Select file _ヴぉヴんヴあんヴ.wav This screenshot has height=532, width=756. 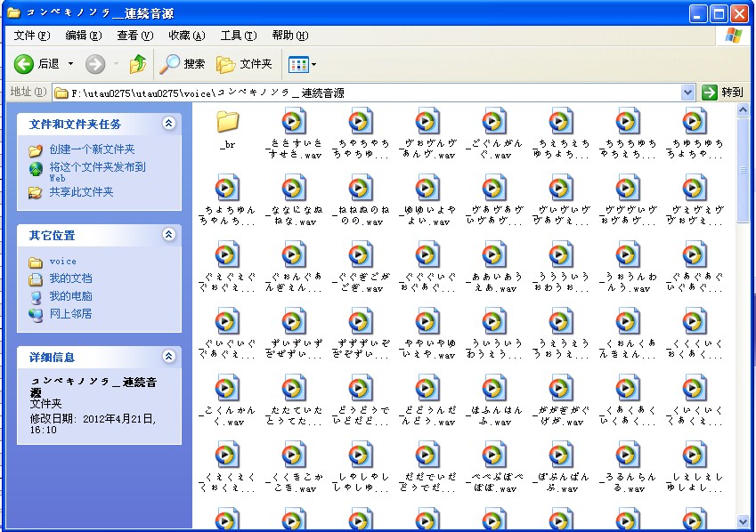pyautogui.click(x=427, y=133)
